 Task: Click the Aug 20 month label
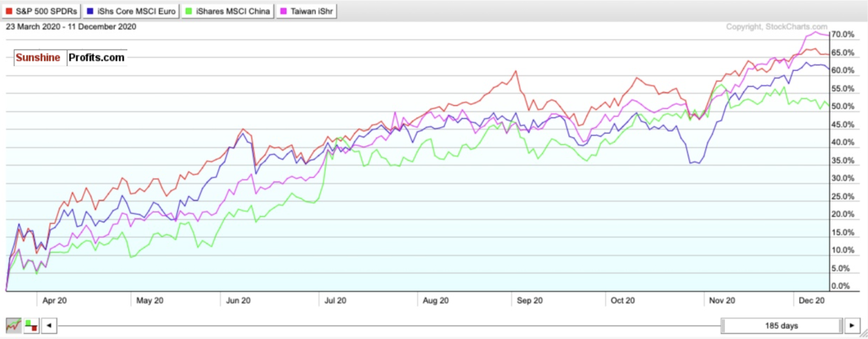[x=435, y=301]
